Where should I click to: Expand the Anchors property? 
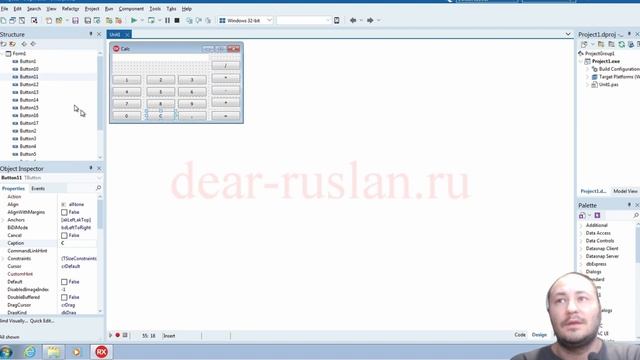coord(3,220)
